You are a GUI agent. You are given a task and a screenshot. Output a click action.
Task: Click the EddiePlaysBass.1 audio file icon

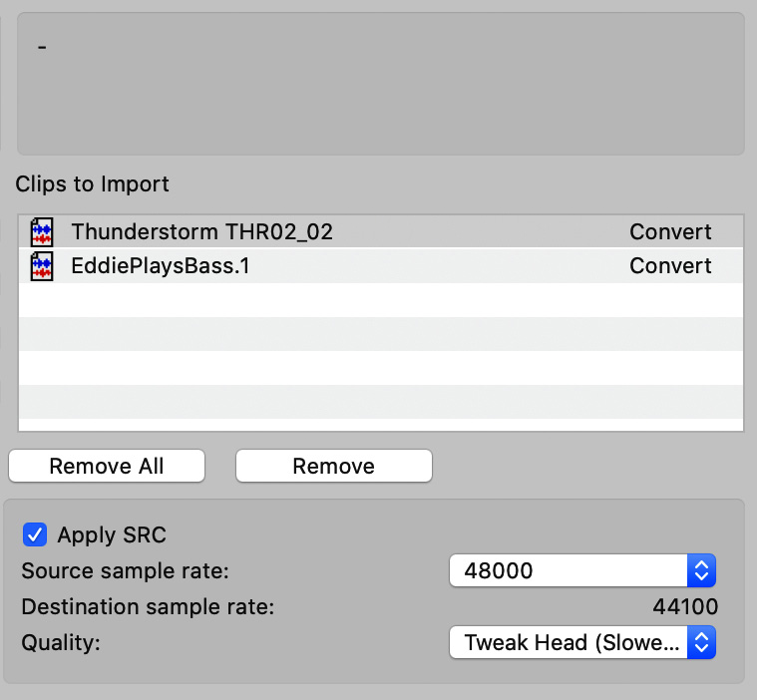point(42,266)
